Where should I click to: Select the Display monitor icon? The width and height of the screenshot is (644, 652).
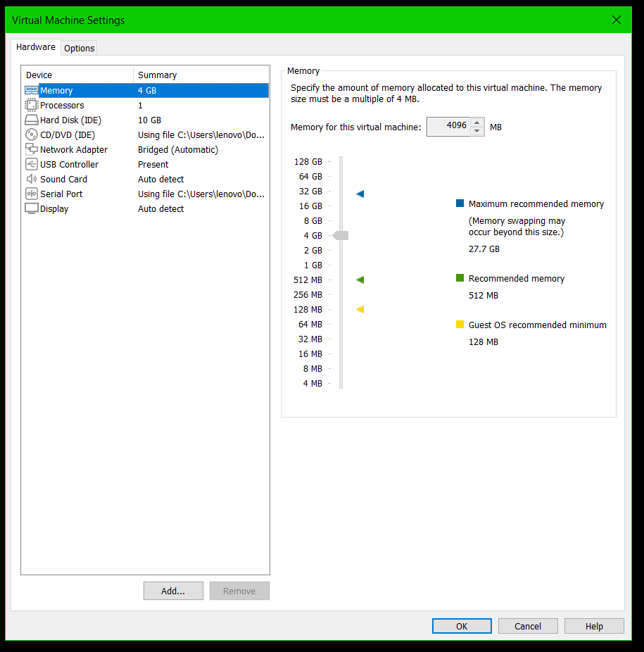tap(32, 208)
